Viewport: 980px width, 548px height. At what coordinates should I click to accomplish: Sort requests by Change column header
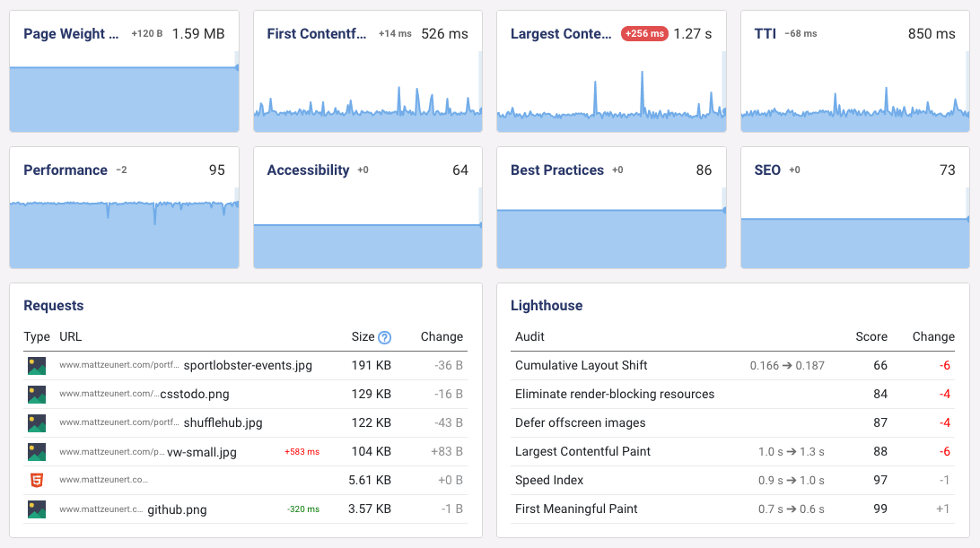click(442, 337)
